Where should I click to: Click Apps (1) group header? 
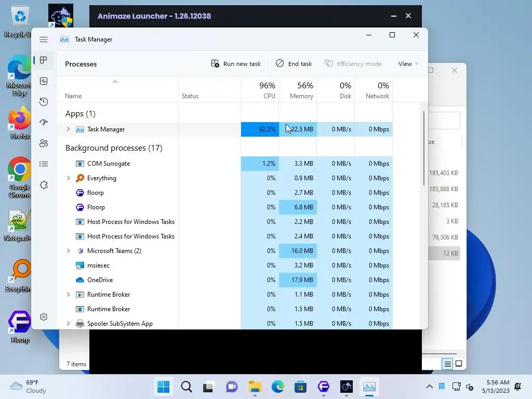point(81,114)
